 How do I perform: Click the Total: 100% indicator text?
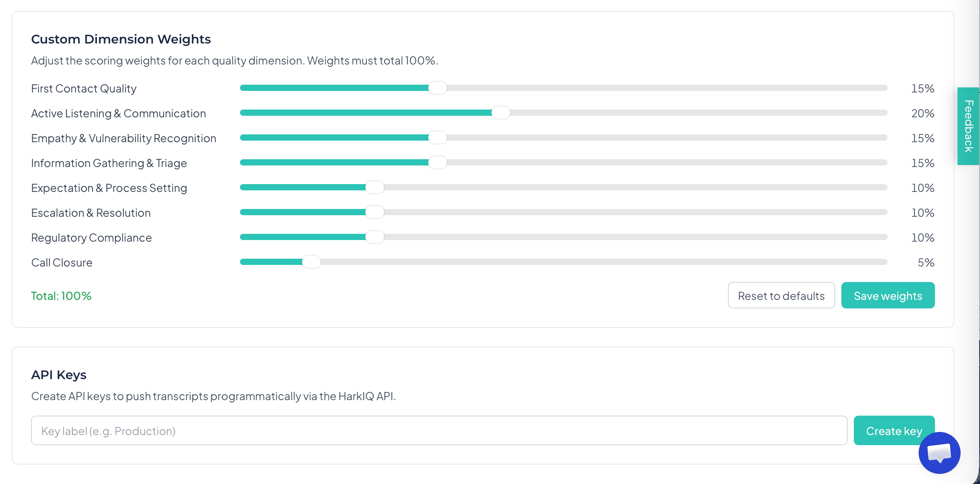pos(61,296)
